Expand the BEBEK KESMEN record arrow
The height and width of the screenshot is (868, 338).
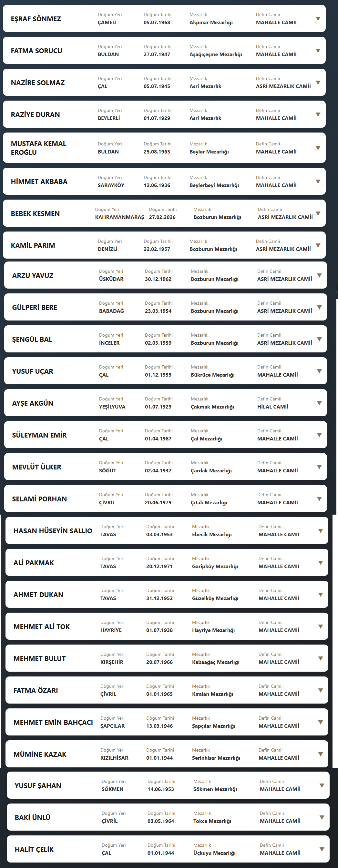tap(318, 214)
